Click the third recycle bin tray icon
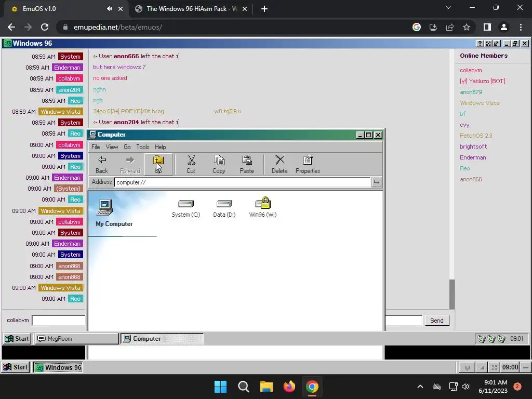 point(501,339)
